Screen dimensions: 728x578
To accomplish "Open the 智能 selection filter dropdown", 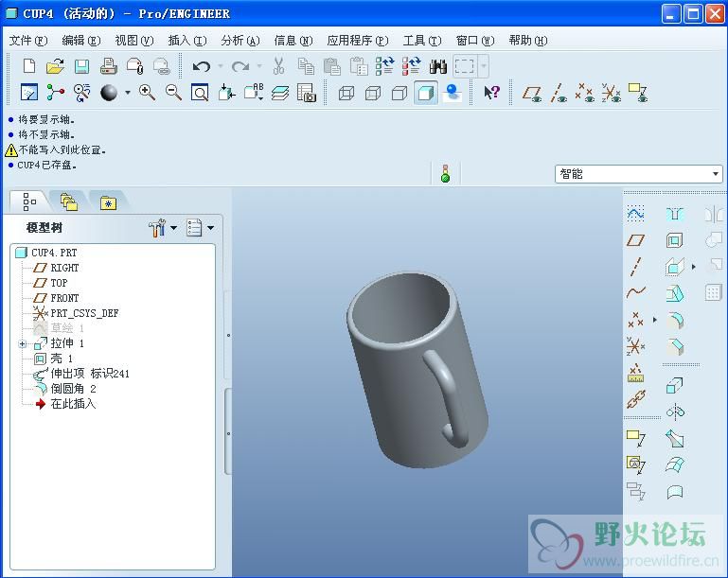I will [715, 174].
